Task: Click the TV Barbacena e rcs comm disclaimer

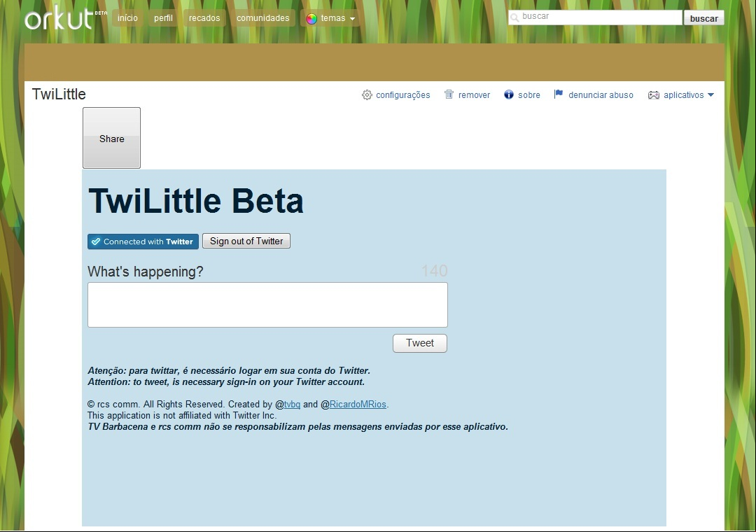Action: coord(298,426)
